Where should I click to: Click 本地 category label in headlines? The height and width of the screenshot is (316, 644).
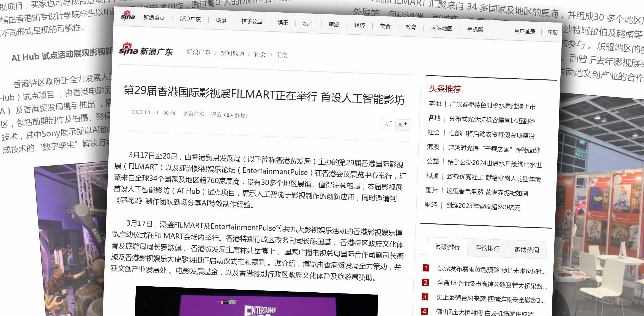435,103
